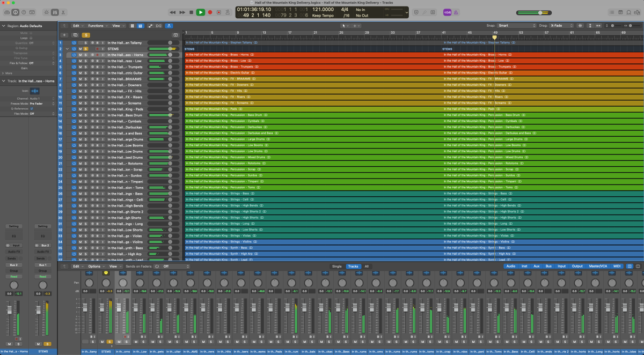Select the mixer Single view tab

336,266
